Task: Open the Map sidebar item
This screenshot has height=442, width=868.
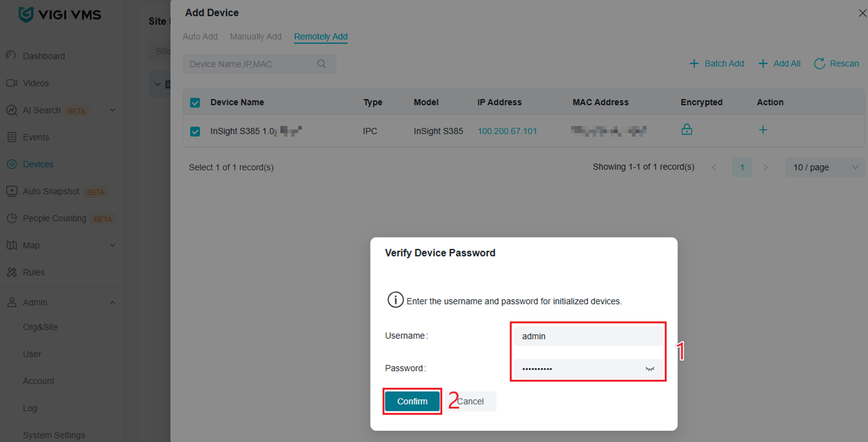Action: (x=31, y=245)
